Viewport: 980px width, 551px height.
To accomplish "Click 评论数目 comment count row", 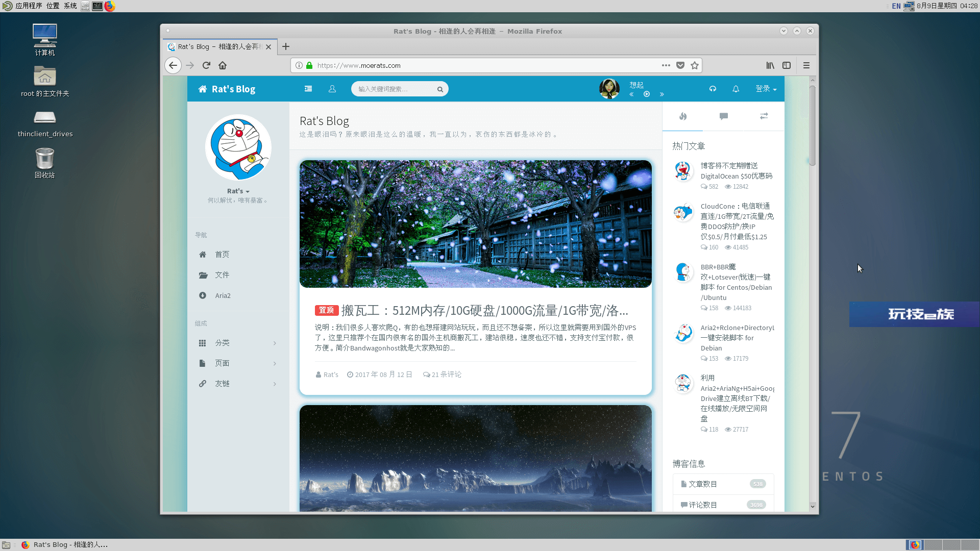I will [723, 505].
